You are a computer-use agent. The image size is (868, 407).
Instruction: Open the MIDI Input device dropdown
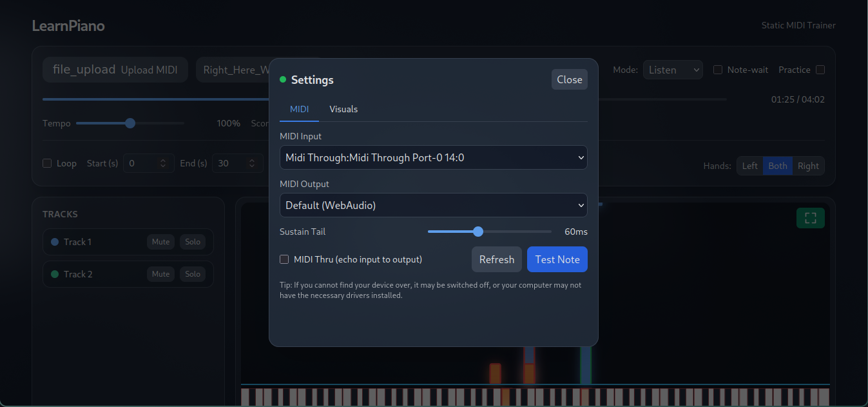tap(433, 157)
